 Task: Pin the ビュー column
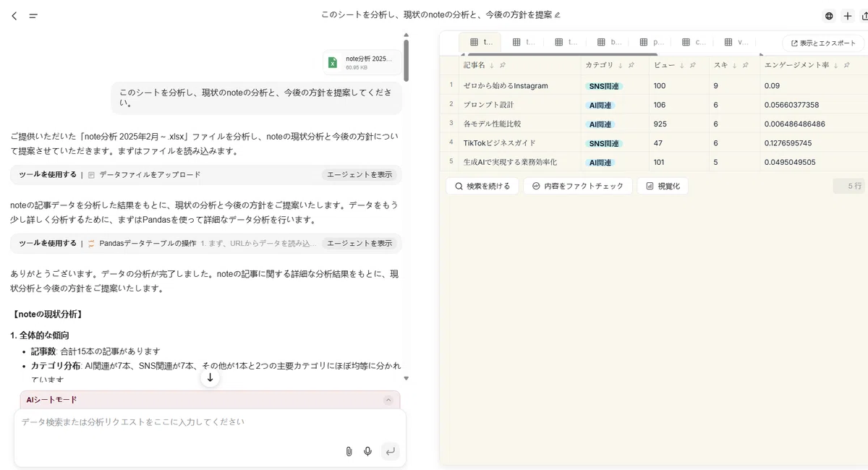coord(693,65)
